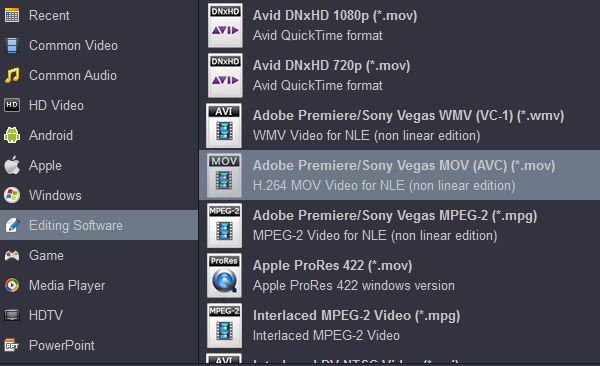Open the HD Video category
600x366 pixels.
99,105
